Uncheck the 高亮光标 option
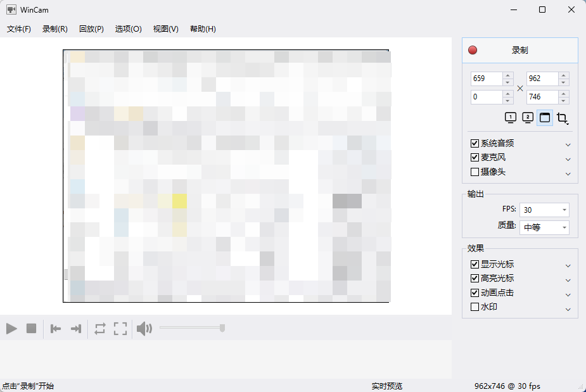This screenshot has height=392, width=586. (x=475, y=279)
